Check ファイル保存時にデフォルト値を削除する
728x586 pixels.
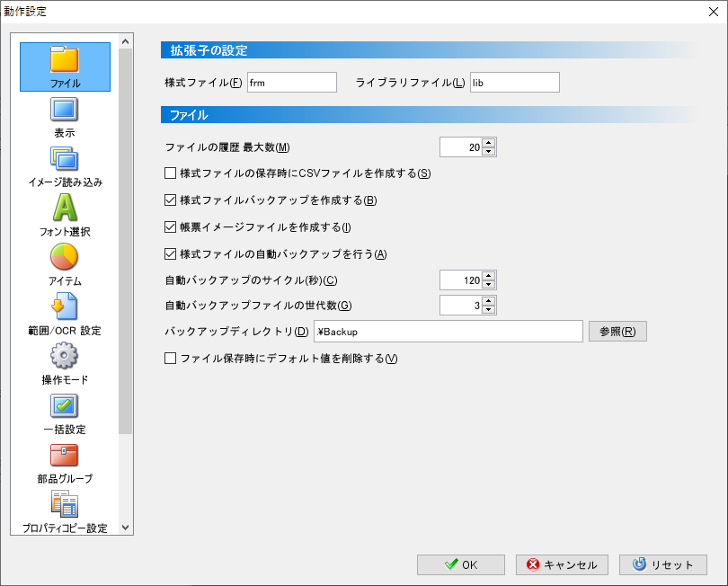pyautogui.click(x=171, y=359)
